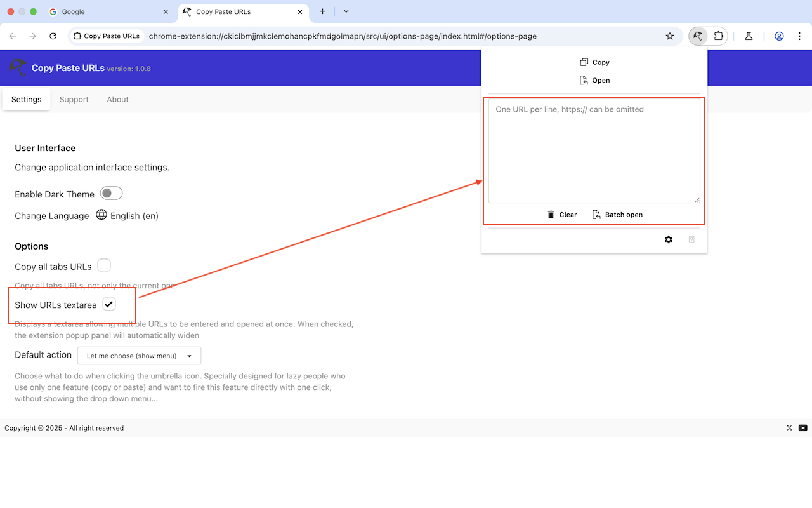Bookmark the page with the star button
The height and width of the screenshot is (508, 812).
[670, 36]
